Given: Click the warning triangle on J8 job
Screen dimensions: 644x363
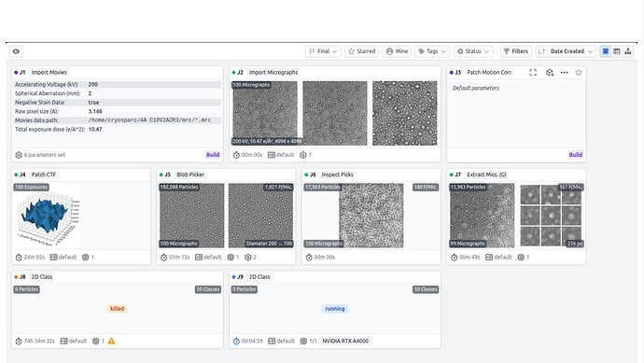Looking at the screenshot, I should click(111, 341).
